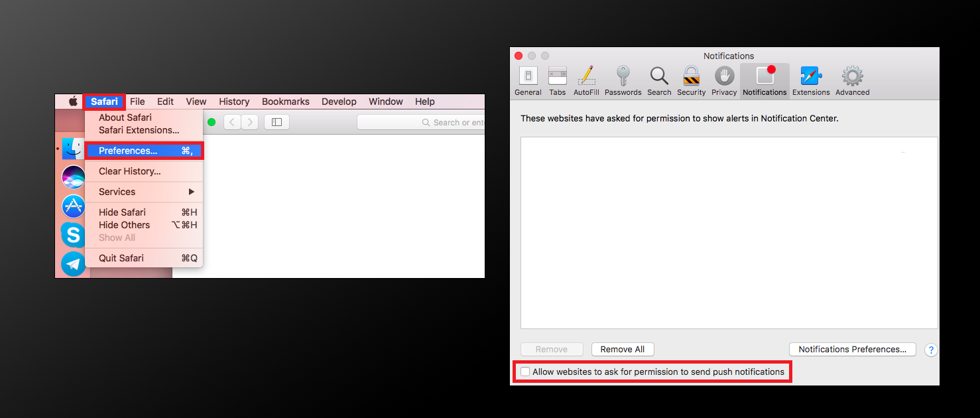980x418 pixels.
Task: Open the Help menu
Action: click(x=425, y=102)
